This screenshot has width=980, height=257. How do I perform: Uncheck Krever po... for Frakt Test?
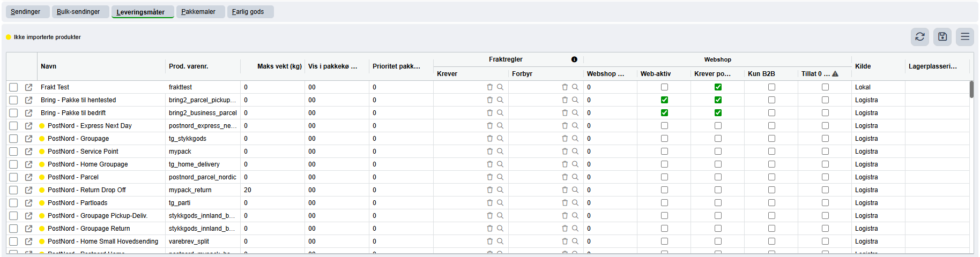(x=718, y=87)
